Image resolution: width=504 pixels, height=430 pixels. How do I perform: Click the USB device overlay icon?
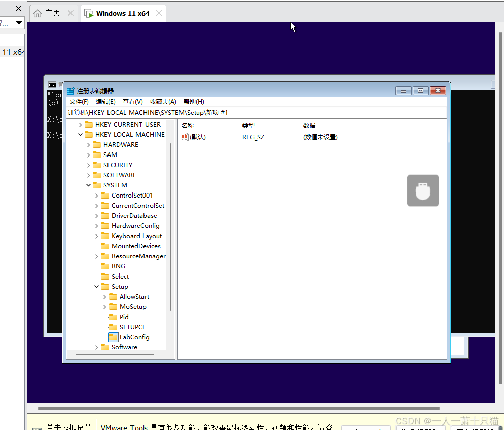[423, 190]
